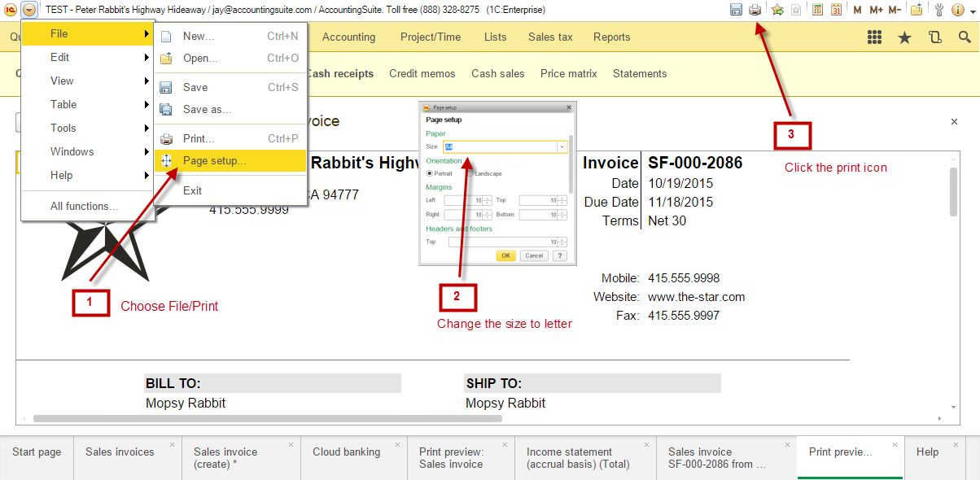Expand the Tools menu entry

pos(63,128)
